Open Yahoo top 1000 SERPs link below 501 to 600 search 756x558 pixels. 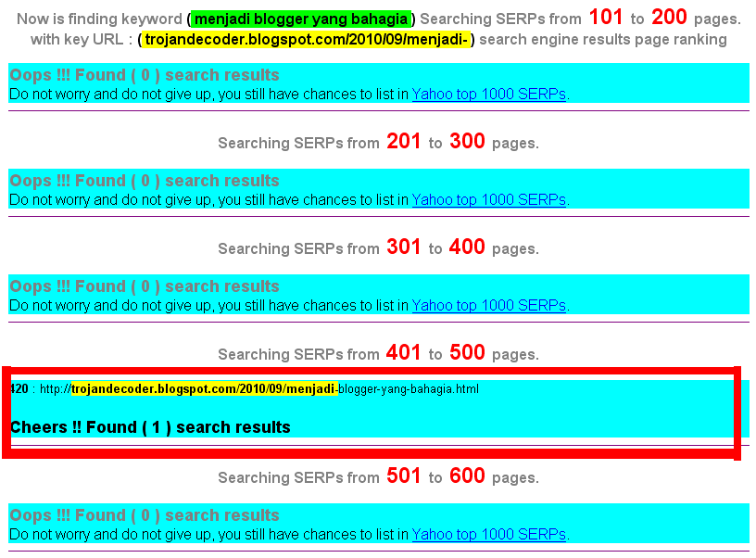(488, 535)
